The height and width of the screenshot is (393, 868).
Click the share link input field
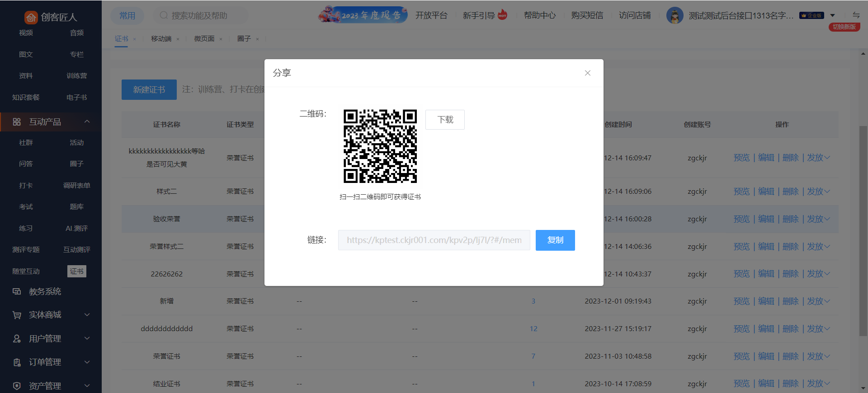[434, 240]
